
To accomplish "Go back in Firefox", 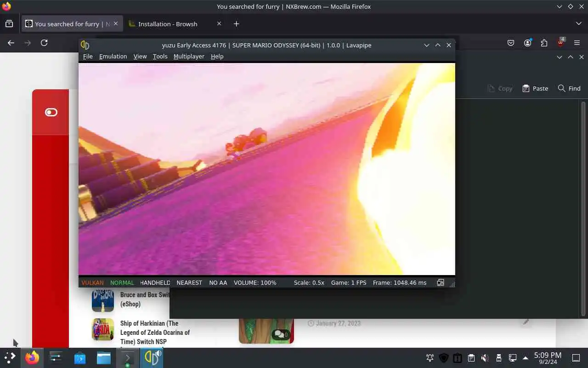I will coord(11,43).
